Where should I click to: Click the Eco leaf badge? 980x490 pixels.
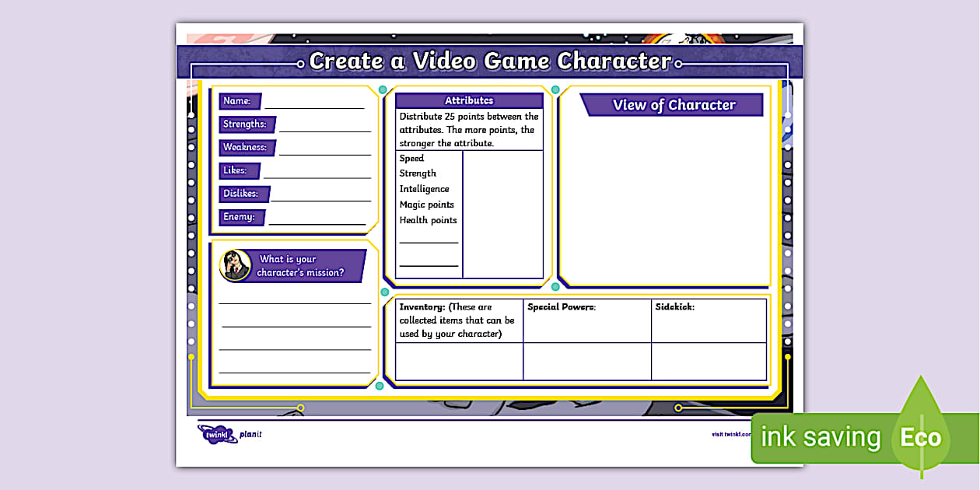(921, 436)
